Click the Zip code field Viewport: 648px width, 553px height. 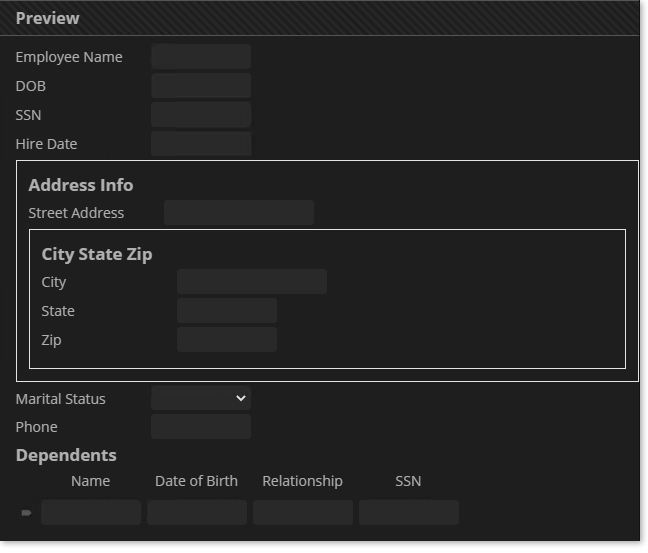click(x=227, y=340)
